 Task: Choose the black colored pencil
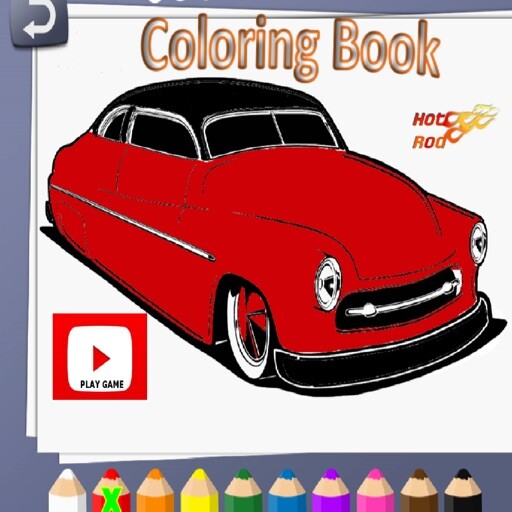tap(463, 490)
